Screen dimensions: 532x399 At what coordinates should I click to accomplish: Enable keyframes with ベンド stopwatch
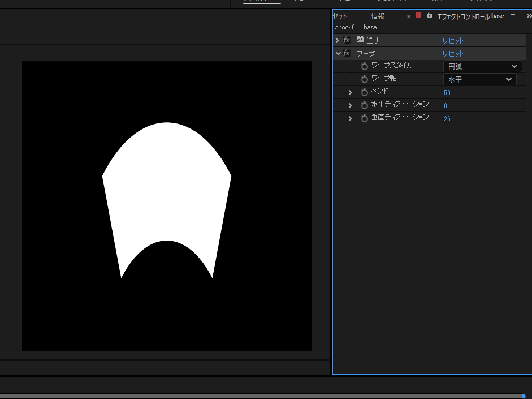[365, 92]
